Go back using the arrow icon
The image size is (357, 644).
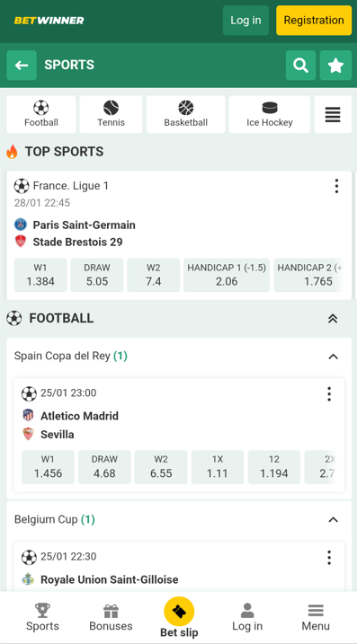coord(22,66)
